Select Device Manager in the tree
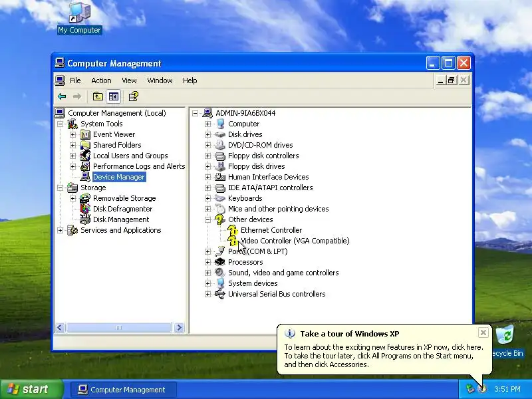 tap(119, 177)
